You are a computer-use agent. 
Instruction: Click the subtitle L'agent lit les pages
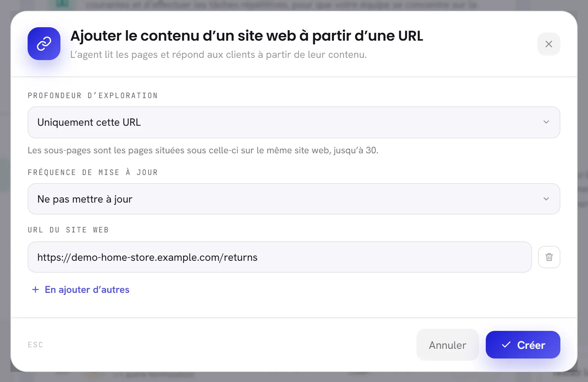pyautogui.click(x=218, y=54)
